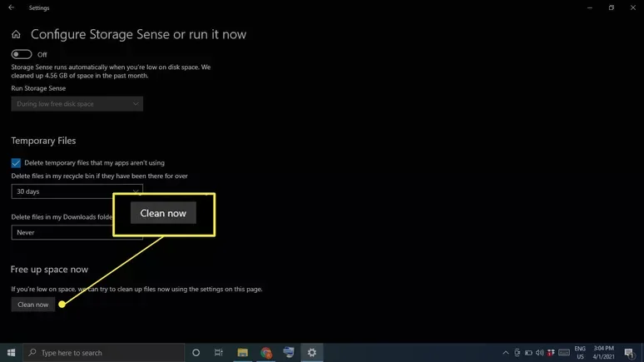Click the 'Run Storage Sense' label
This screenshot has height=362, width=644.
(x=38, y=88)
